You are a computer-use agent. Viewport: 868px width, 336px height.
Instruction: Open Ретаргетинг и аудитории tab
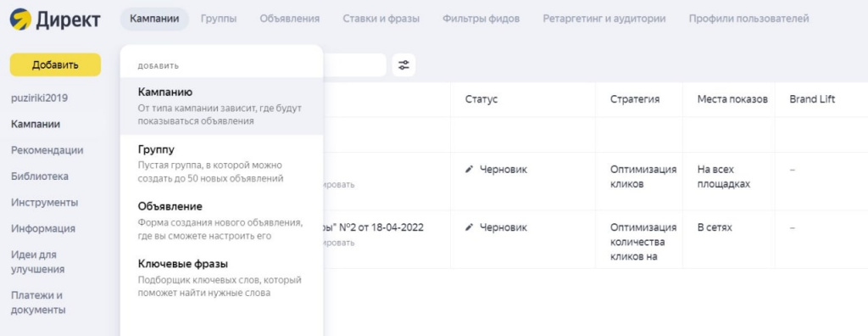coord(604,19)
